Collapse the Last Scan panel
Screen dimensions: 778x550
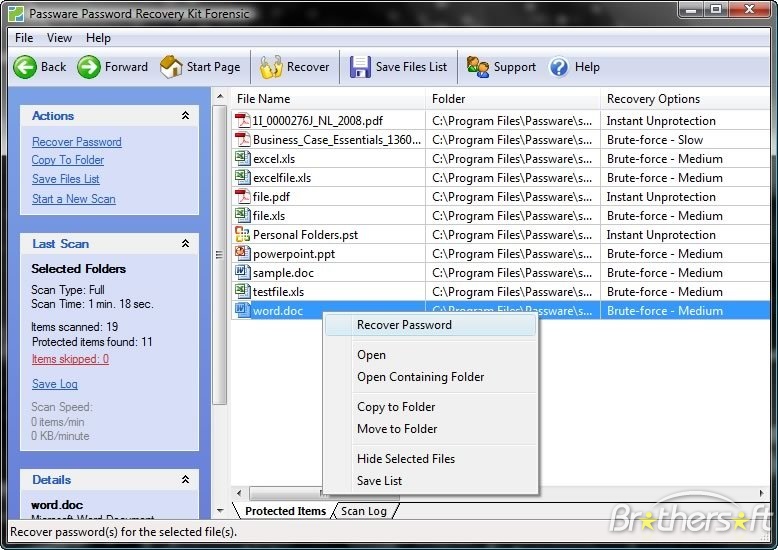click(185, 244)
